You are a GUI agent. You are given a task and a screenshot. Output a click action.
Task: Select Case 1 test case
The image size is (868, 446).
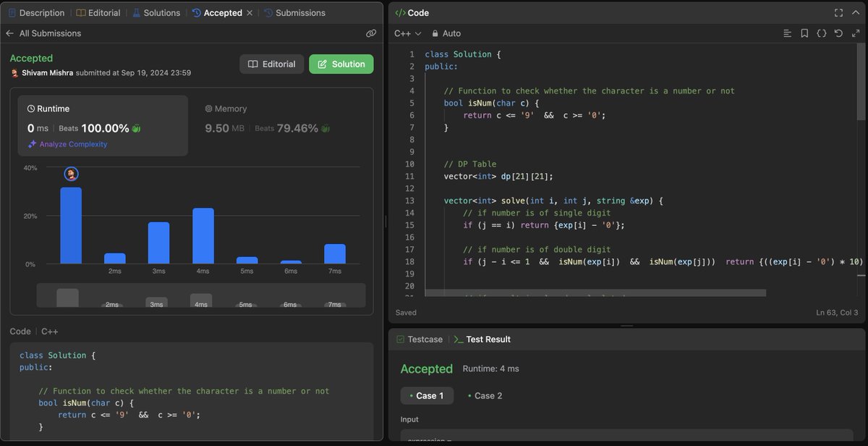coord(427,395)
